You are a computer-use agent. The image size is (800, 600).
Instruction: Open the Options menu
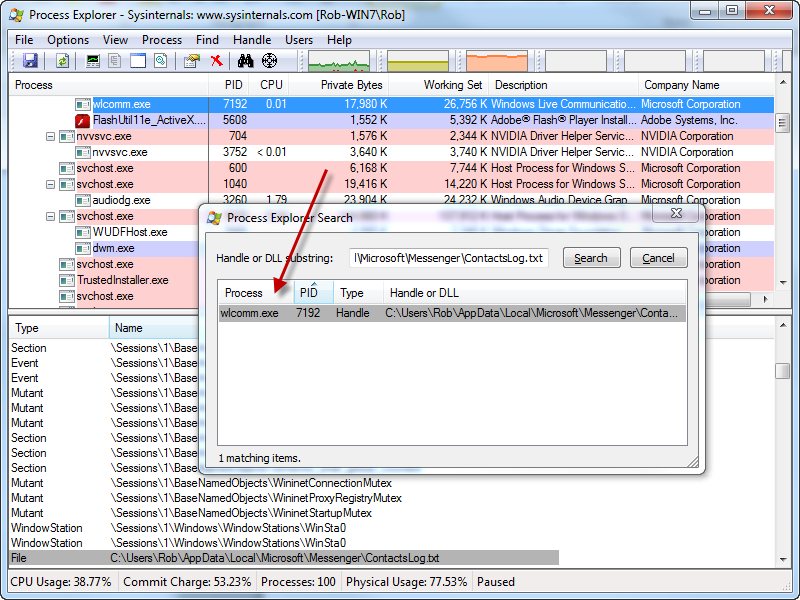pos(68,40)
